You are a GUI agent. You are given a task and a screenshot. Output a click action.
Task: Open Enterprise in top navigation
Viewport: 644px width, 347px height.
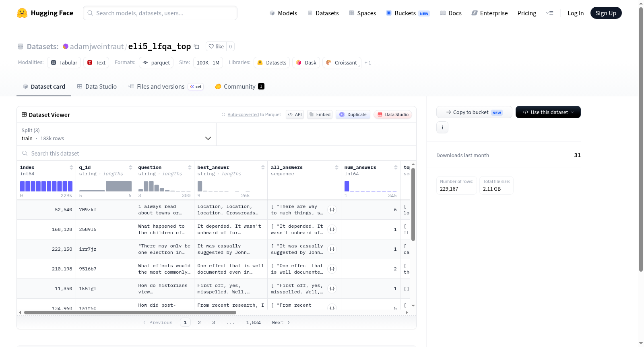[x=489, y=13]
